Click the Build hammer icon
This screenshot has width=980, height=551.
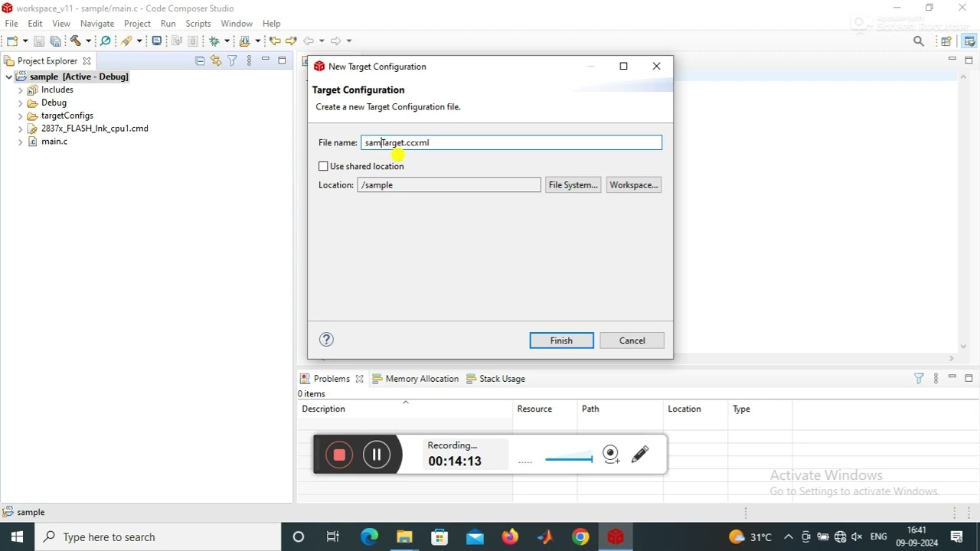[x=76, y=41]
